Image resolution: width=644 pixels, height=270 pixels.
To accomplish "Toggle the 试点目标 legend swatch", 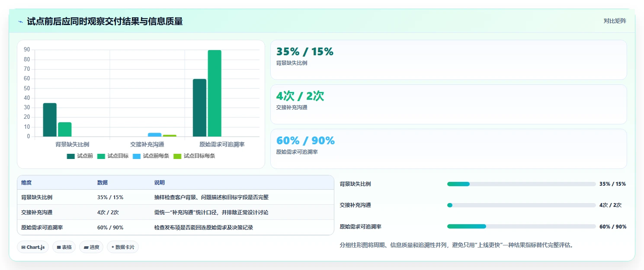I will 101,156.
